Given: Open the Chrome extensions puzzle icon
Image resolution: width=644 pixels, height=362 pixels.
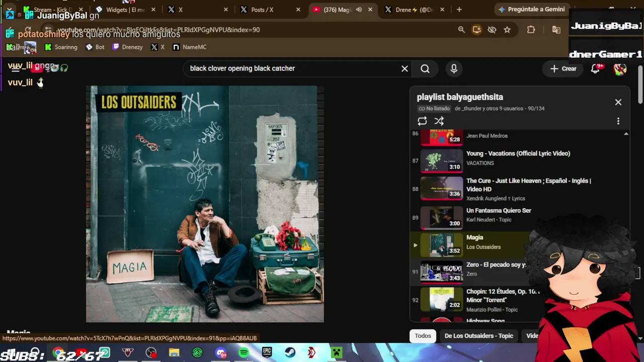Looking at the screenshot, I should point(531,30).
